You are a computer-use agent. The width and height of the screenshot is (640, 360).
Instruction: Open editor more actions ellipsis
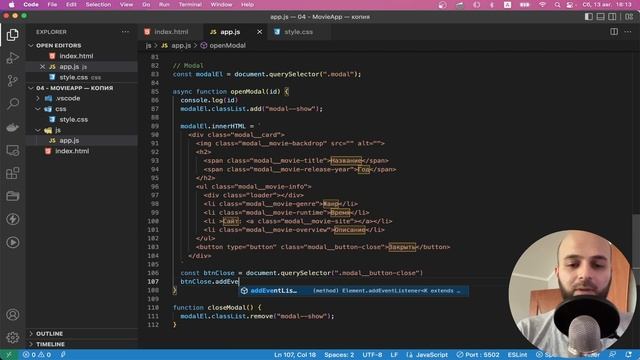(628, 31)
